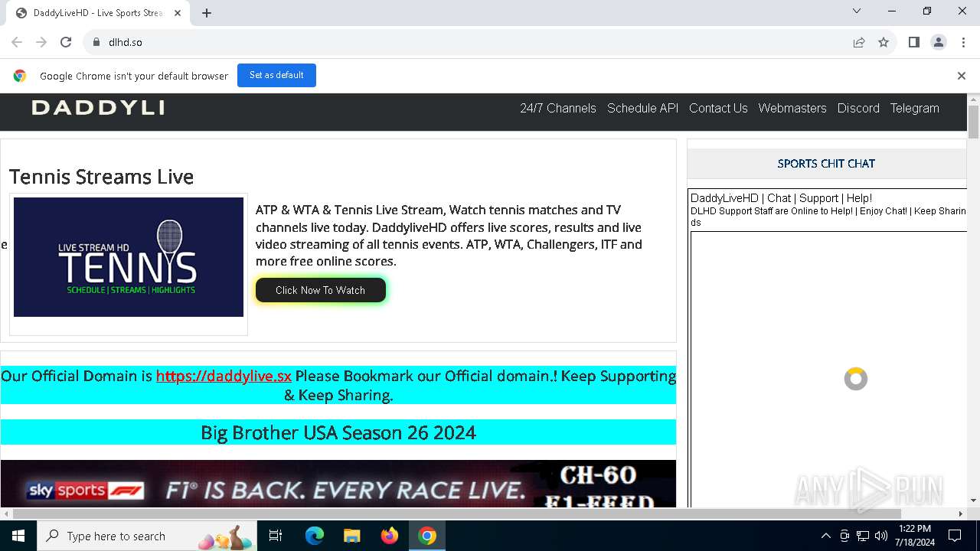Click the scroll-down arrow of page scrollbar

pos(973,500)
